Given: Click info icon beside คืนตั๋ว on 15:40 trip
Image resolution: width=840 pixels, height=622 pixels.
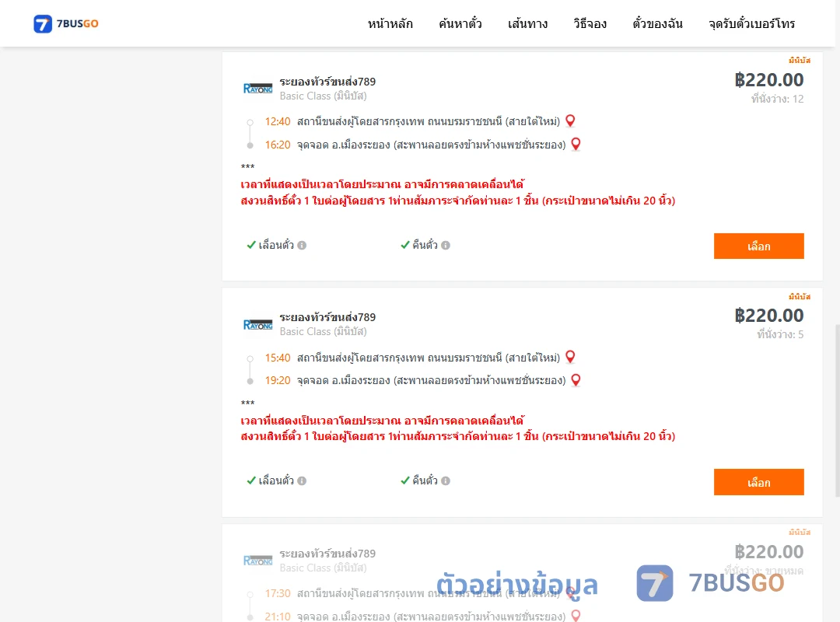Looking at the screenshot, I should coord(446,481).
